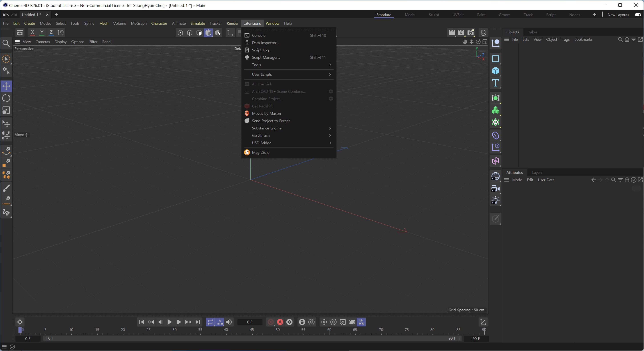Open the Camera object icon
Image resolution: width=644 pixels, height=351 pixels.
pyautogui.click(x=495, y=189)
